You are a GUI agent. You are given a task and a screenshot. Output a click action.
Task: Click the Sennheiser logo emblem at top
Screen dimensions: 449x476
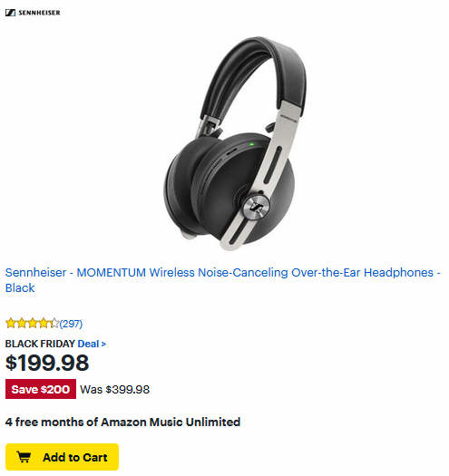[10, 13]
